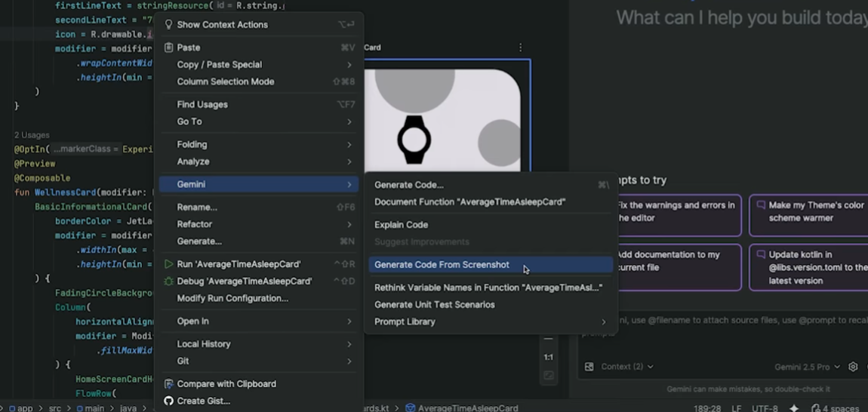Open the highlighted Gemini submenu entry
The height and width of the screenshot is (412, 868).
click(259, 184)
